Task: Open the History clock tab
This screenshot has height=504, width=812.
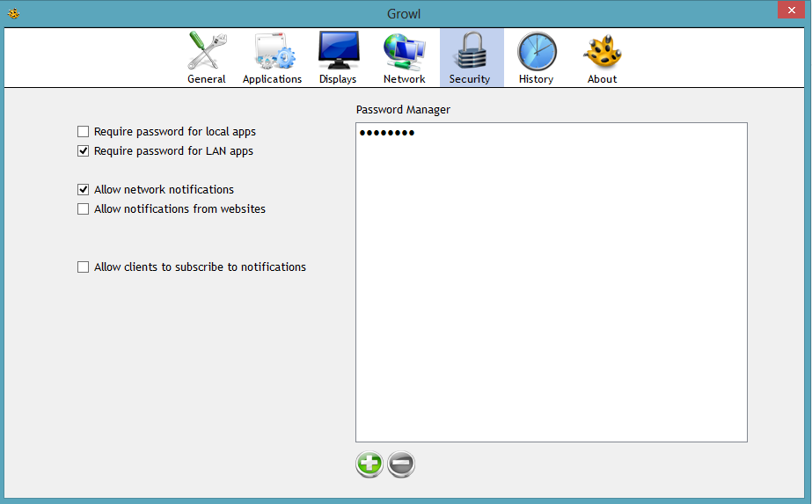Action: click(x=537, y=57)
